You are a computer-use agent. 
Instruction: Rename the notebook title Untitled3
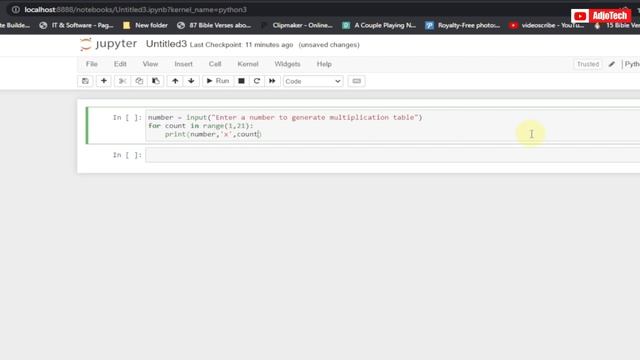[x=166, y=44]
